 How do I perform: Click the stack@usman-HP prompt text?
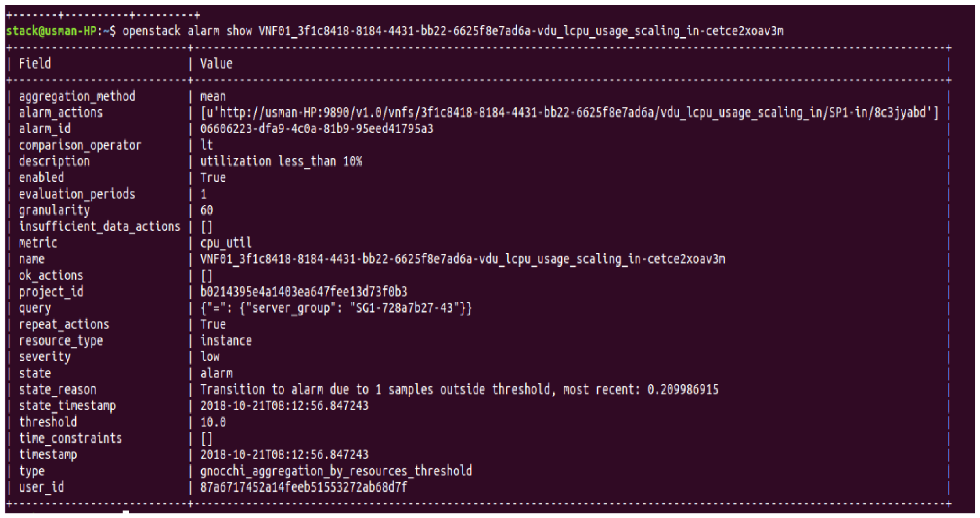click(52, 31)
